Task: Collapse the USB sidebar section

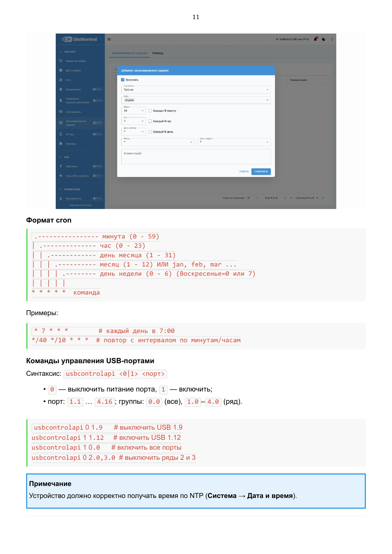Action: click(x=61, y=157)
